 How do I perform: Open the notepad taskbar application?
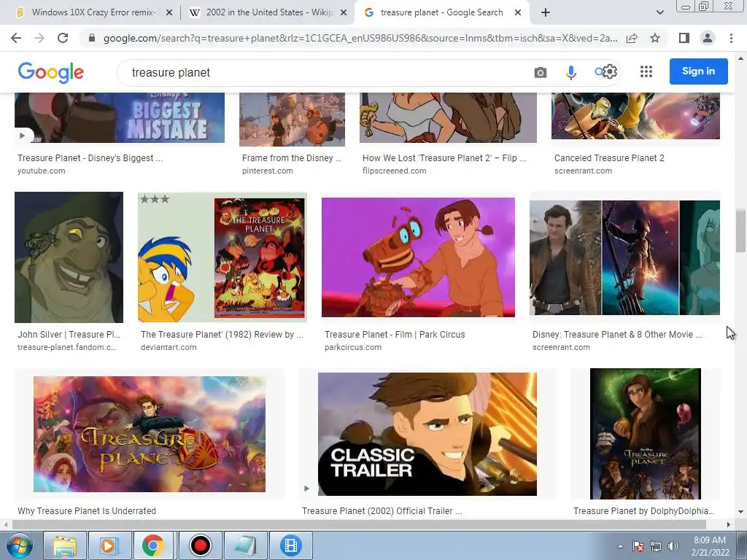pyautogui.click(x=245, y=545)
